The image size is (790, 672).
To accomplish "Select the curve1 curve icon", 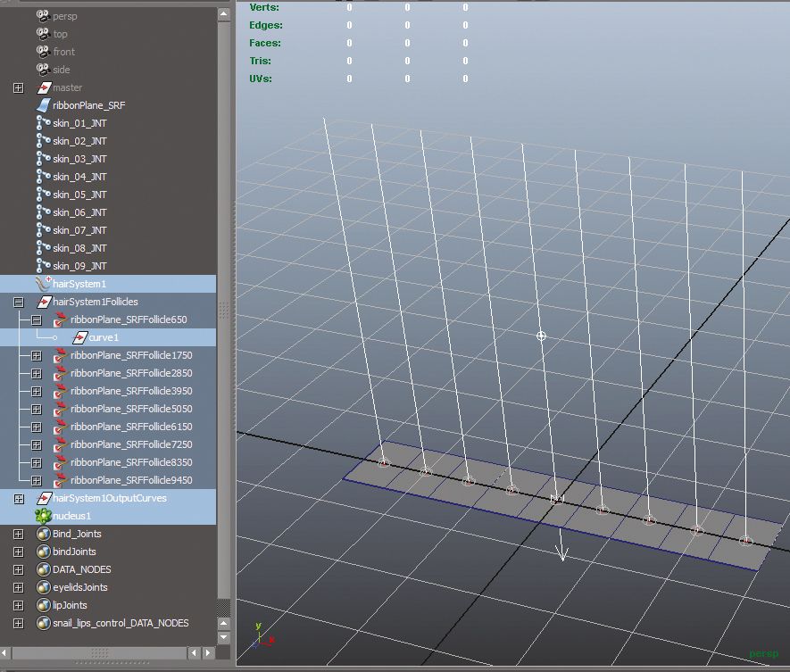I will coord(79,336).
